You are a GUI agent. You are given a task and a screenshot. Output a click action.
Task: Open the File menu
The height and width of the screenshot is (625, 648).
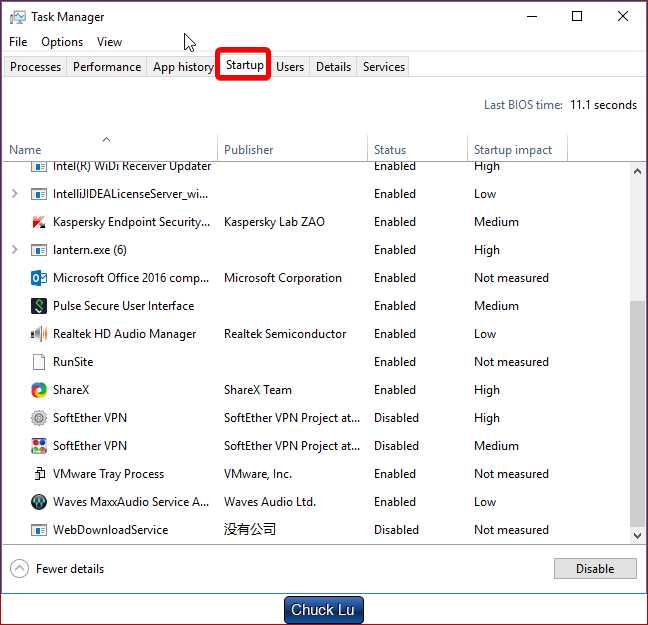pos(18,42)
